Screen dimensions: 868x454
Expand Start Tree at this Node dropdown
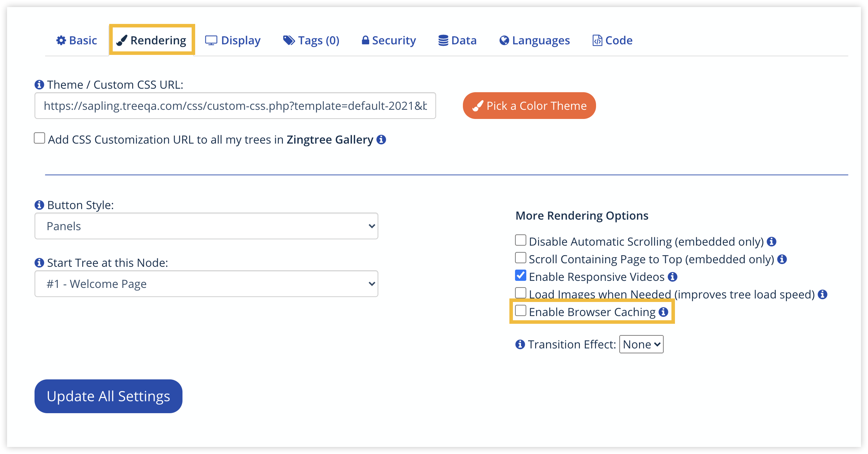pos(206,284)
